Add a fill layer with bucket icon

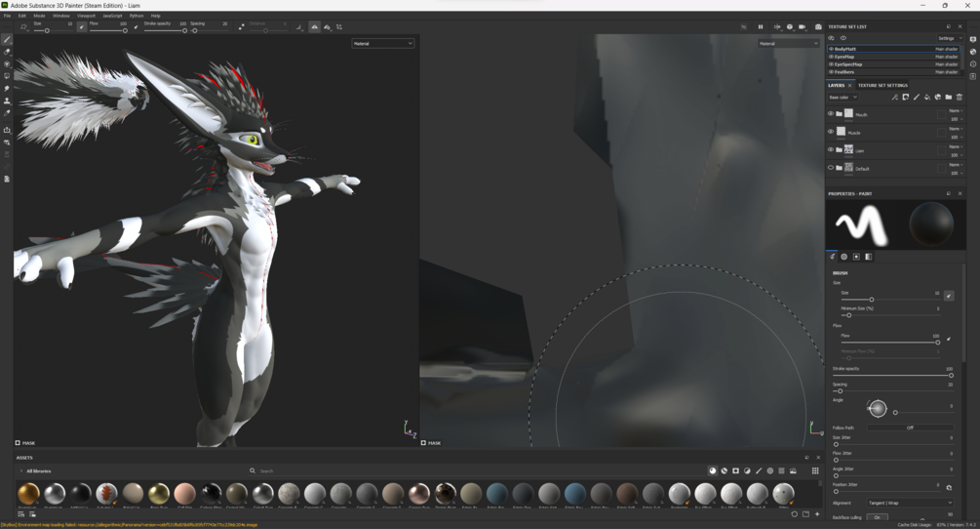pos(927,97)
